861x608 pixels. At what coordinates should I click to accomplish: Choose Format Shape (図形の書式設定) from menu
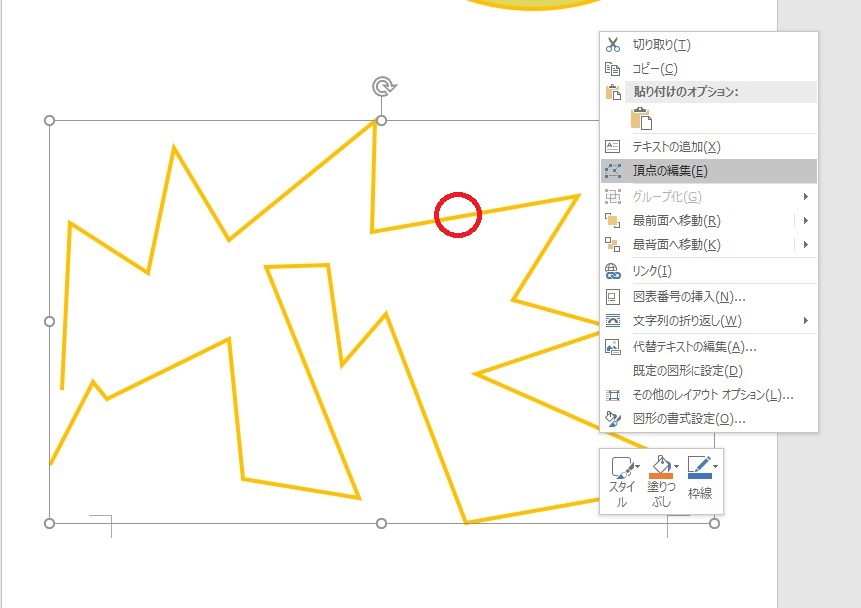[690, 420]
